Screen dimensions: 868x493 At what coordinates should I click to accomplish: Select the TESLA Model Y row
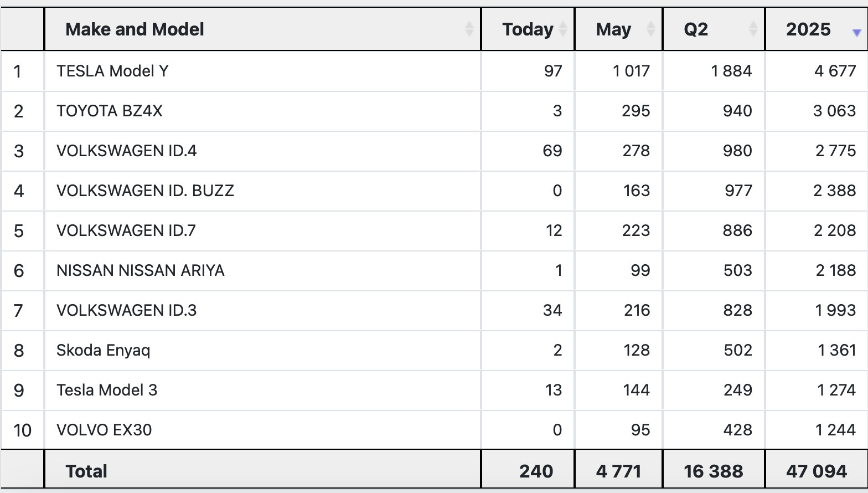[x=434, y=71]
